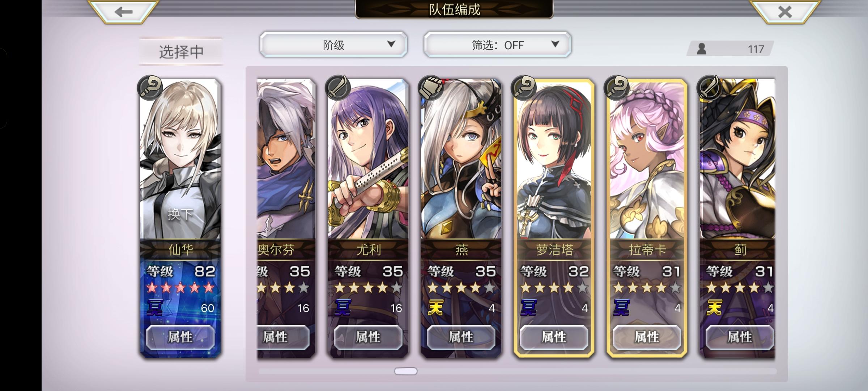Tap the staff class icon on 萝洁塔's card
Image resolution: width=868 pixels, height=391 pixels.
tap(523, 88)
